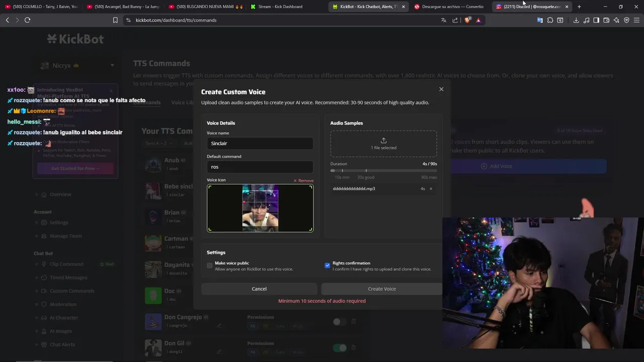
Task: Open the Sort A→Z dropdown
Action: [x=158, y=143]
